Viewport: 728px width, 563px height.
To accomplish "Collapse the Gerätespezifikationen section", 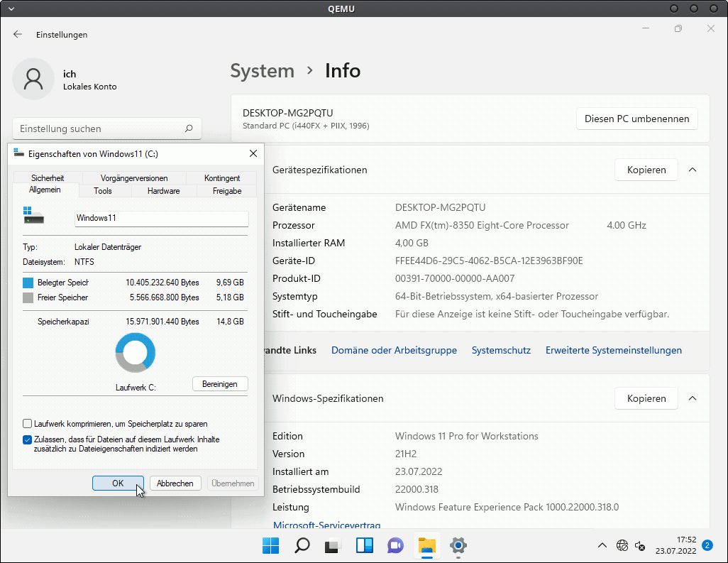I will coord(693,170).
